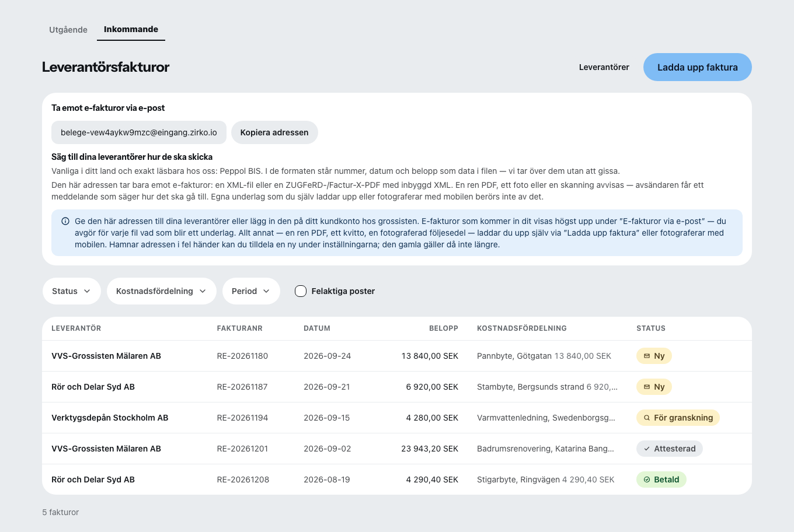Click the För granskning status badge
This screenshot has width=794, height=532.
coord(678,418)
